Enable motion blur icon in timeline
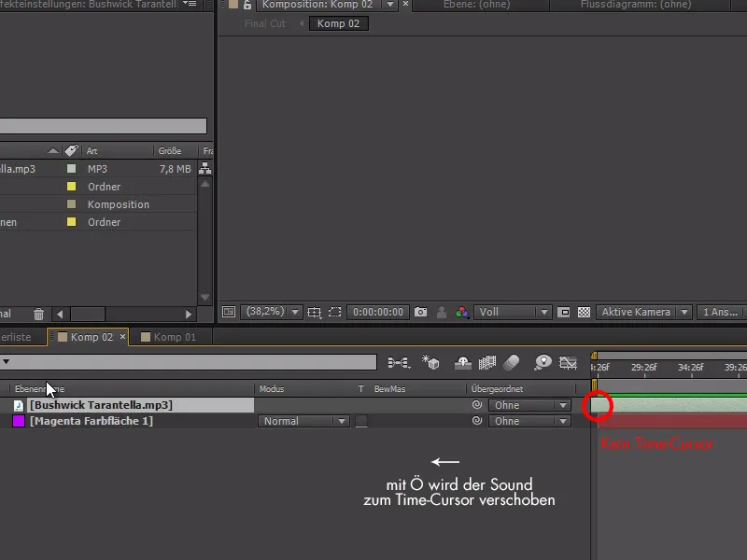This screenshot has height=560, width=747. point(512,363)
